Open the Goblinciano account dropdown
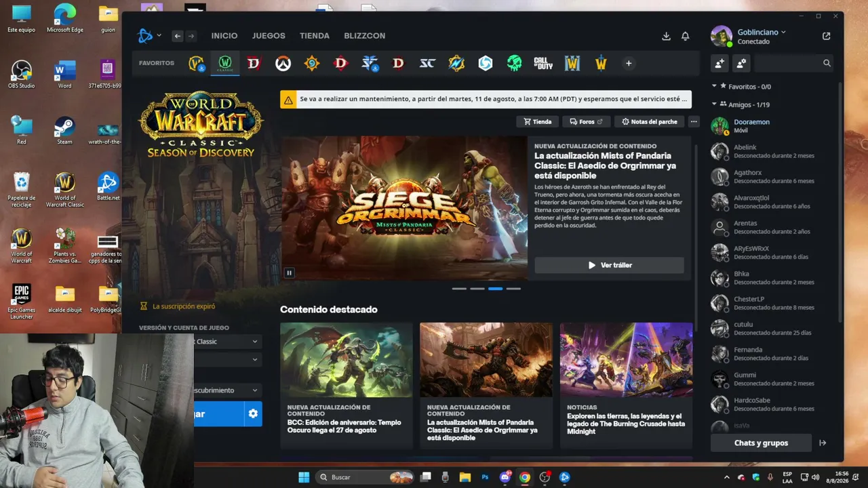 point(761,32)
